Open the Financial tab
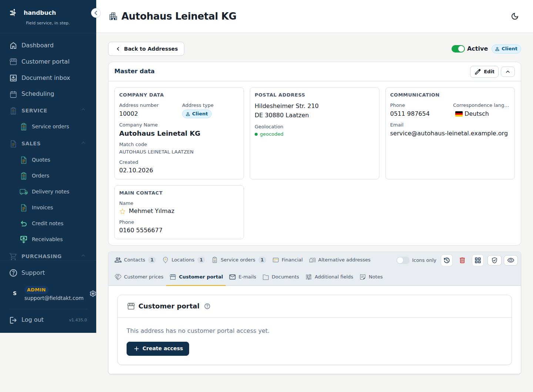 tap(288, 260)
